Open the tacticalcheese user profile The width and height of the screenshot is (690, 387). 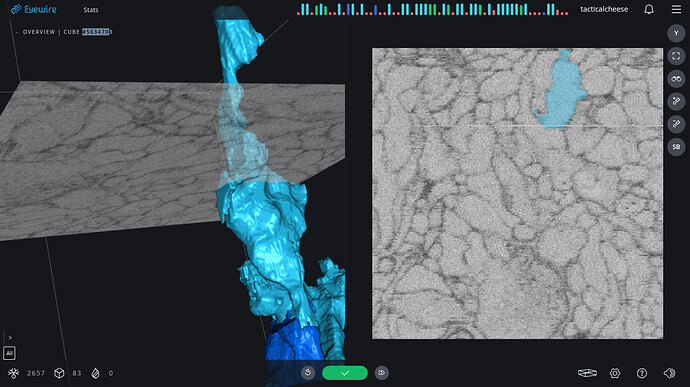tap(604, 9)
